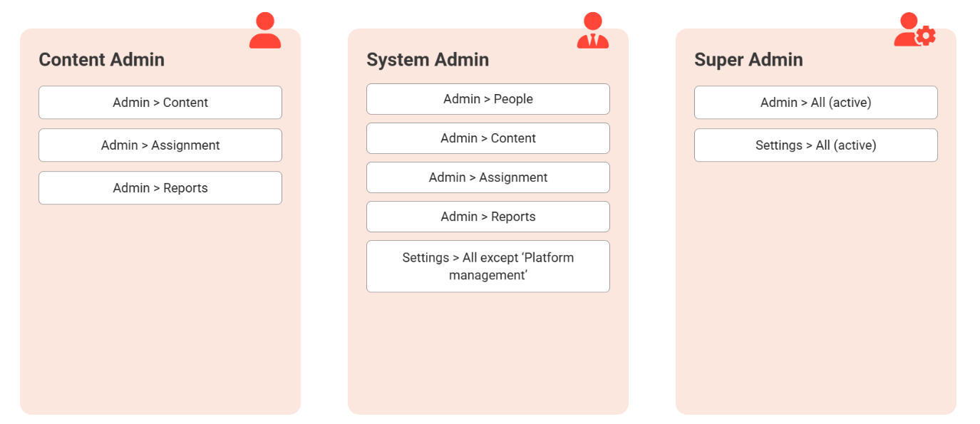Open Admin > Assignment in System Admin card

pyautogui.click(x=488, y=177)
